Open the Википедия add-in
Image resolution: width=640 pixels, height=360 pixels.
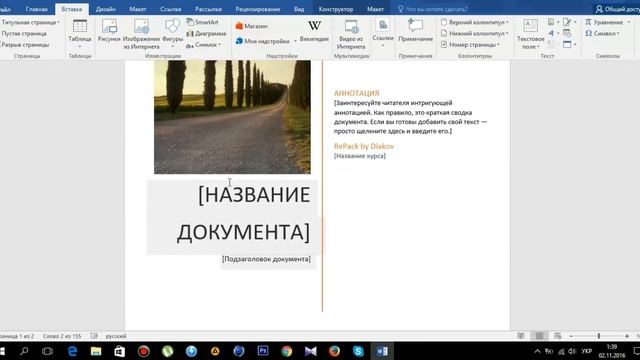(314, 31)
